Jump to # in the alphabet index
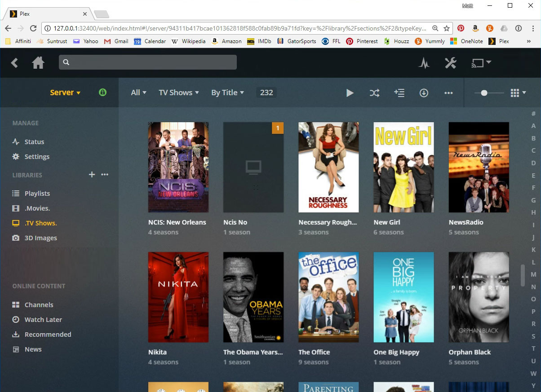Viewport: 541px width, 392px height. point(533,114)
